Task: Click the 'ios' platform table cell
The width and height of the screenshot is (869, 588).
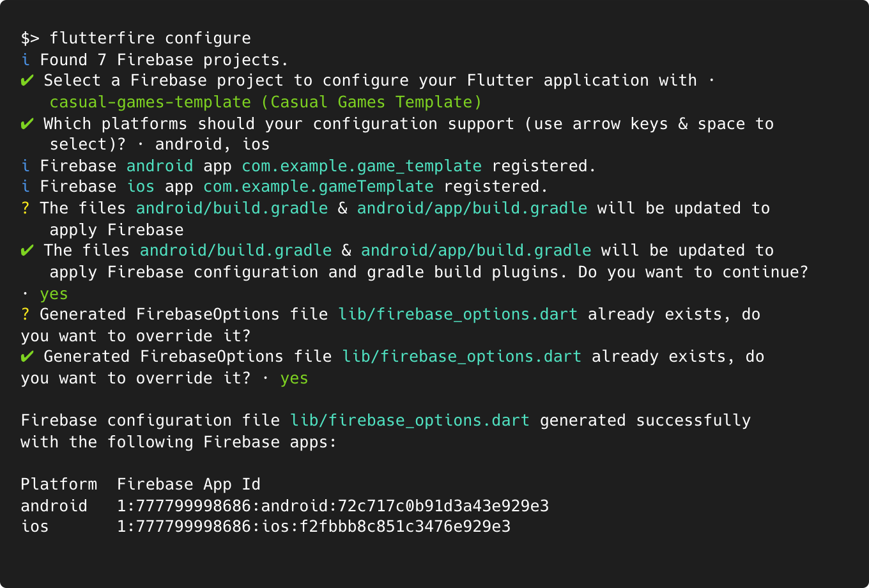Action: 35,527
